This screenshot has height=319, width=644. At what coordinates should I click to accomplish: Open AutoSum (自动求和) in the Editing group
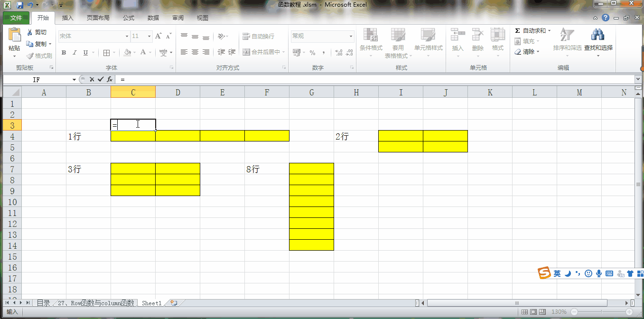533,30
